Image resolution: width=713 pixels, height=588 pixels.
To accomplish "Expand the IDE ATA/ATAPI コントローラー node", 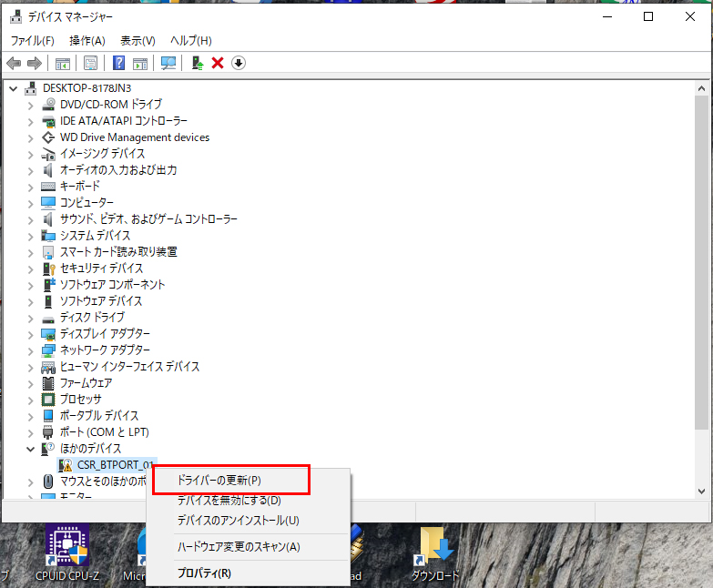I will [30, 122].
